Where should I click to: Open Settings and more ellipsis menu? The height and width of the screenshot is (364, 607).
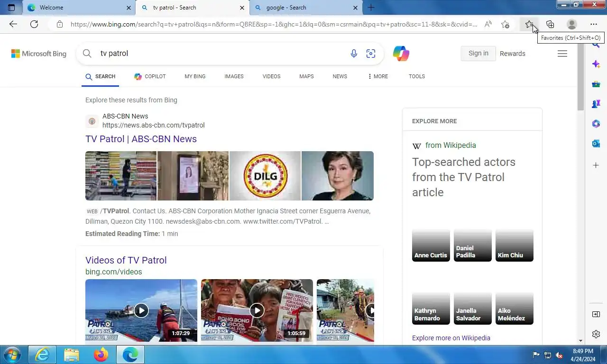594,24
